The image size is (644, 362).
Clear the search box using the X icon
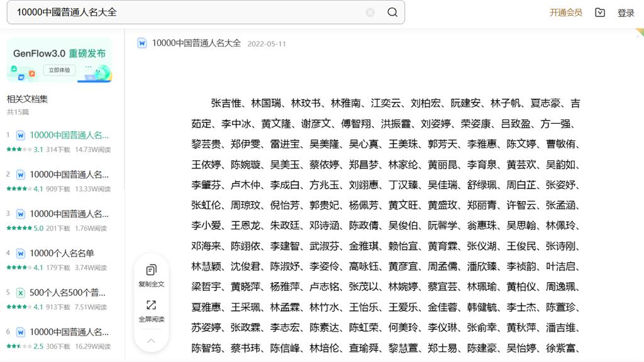pyautogui.click(x=371, y=13)
